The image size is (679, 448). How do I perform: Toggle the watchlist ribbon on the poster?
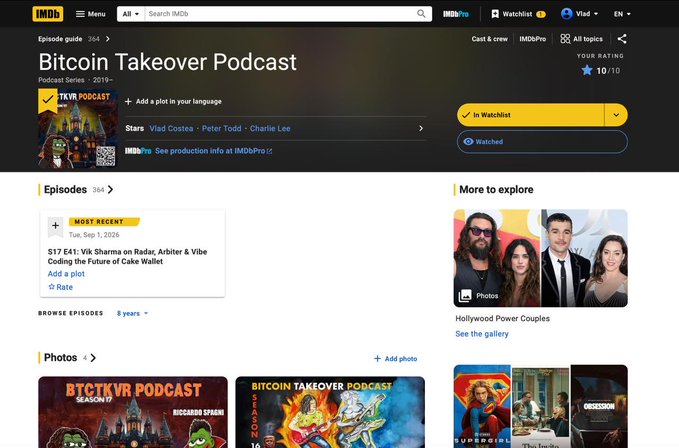(x=48, y=100)
